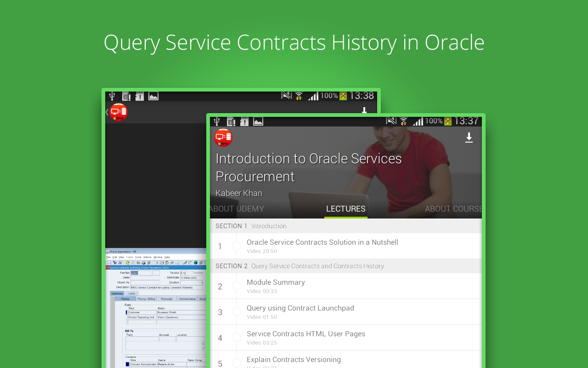Tap picture notification icon in front status bar
Image resolution: width=588 pixels, height=368 pixels.
258,121
